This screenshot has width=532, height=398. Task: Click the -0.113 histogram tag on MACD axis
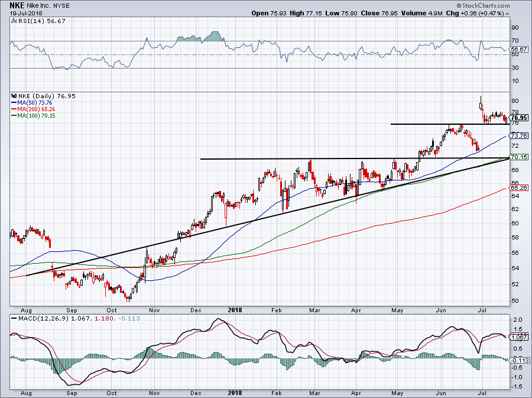coord(519,360)
